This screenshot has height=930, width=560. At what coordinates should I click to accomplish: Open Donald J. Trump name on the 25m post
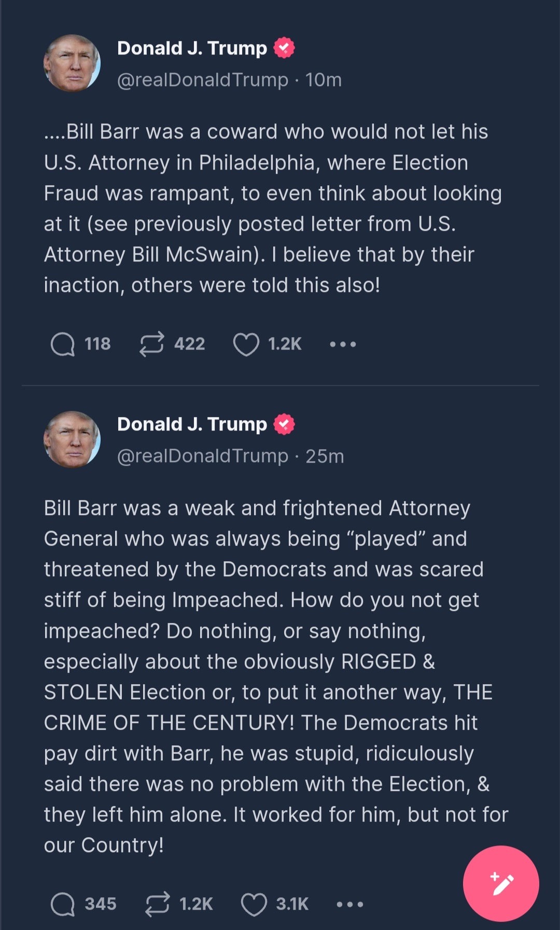(x=192, y=424)
